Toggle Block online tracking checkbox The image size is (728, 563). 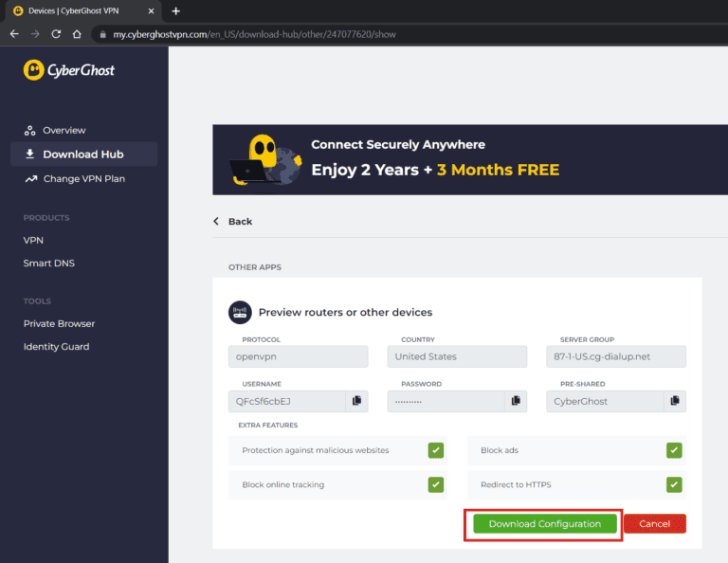(x=436, y=484)
